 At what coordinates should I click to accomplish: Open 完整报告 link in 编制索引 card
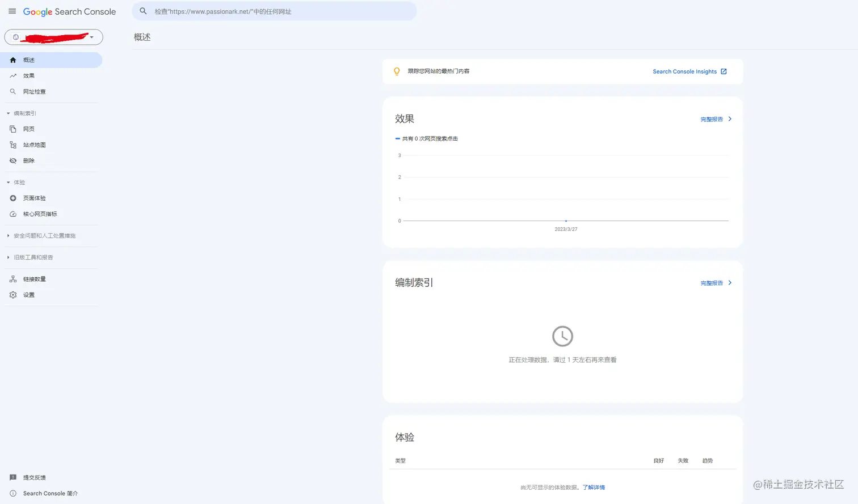click(x=712, y=283)
